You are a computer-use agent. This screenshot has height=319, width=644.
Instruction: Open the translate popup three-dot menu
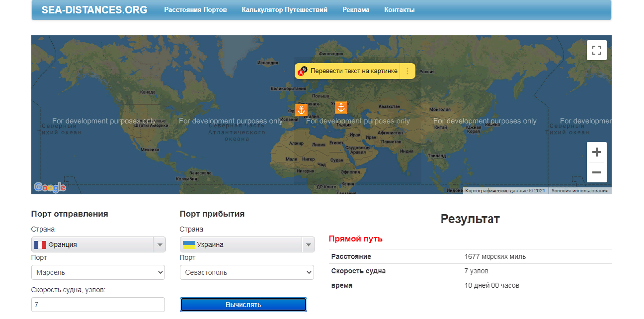[x=407, y=71]
